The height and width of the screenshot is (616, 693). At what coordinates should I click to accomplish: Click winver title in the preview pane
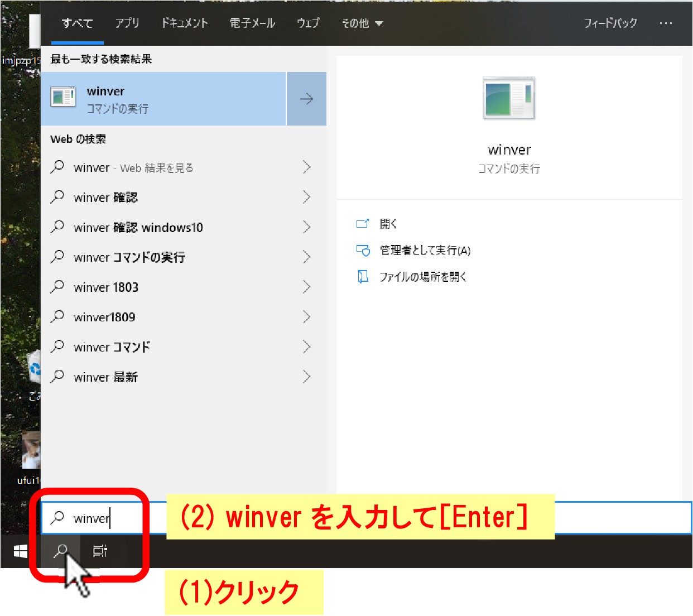pyautogui.click(x=509, y=150)
